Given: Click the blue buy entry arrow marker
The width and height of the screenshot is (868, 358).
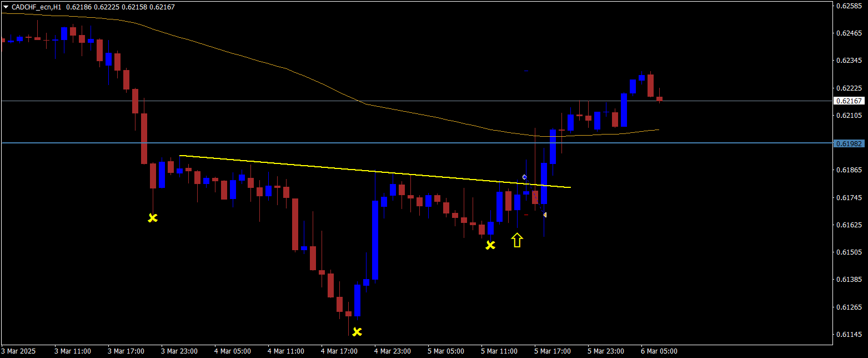Looking at the screenshot, I should (524, 177).
